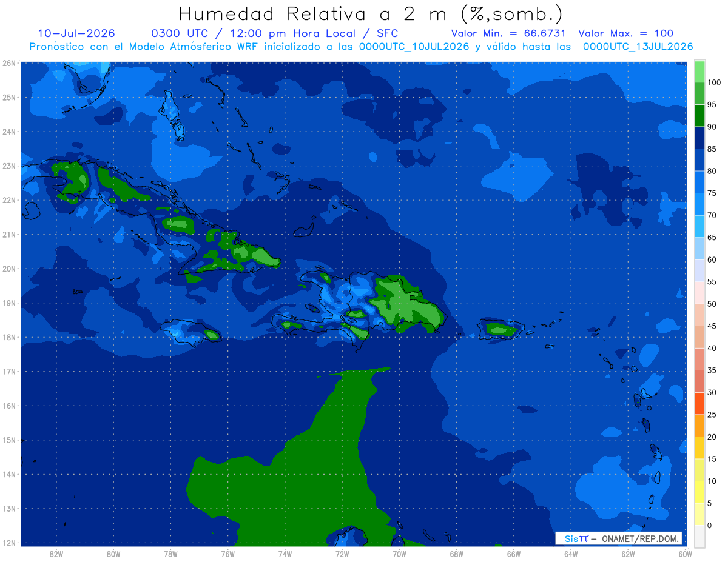The height and width of the screenshot is (562, 728).
Task: Click the legend label '0'
Action: (x=710, y=525)
